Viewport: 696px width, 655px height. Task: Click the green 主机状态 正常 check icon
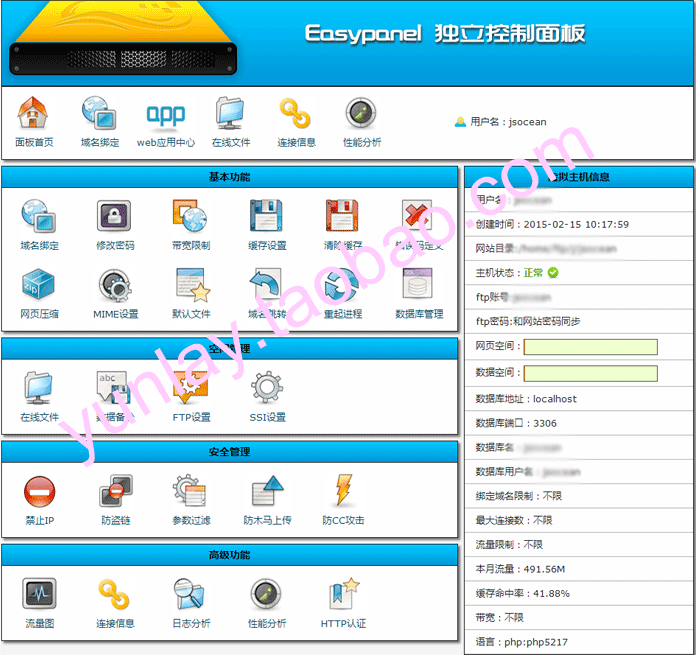(553, 273)
